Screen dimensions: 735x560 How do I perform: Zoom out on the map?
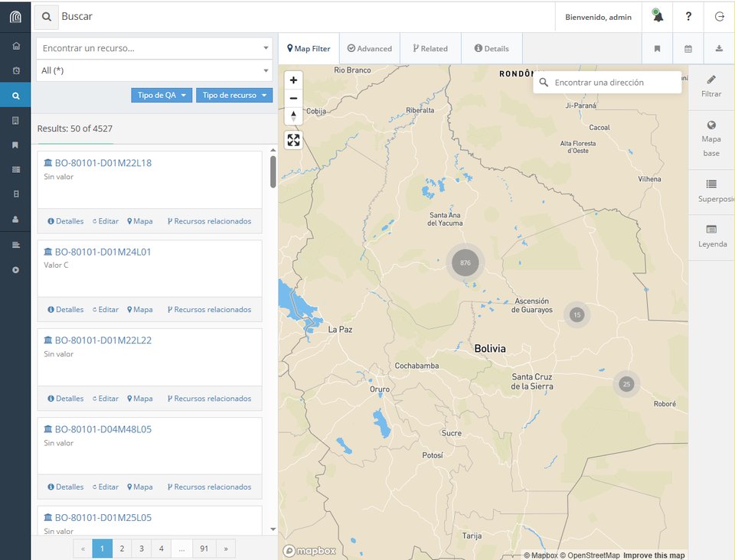[293, 98]
